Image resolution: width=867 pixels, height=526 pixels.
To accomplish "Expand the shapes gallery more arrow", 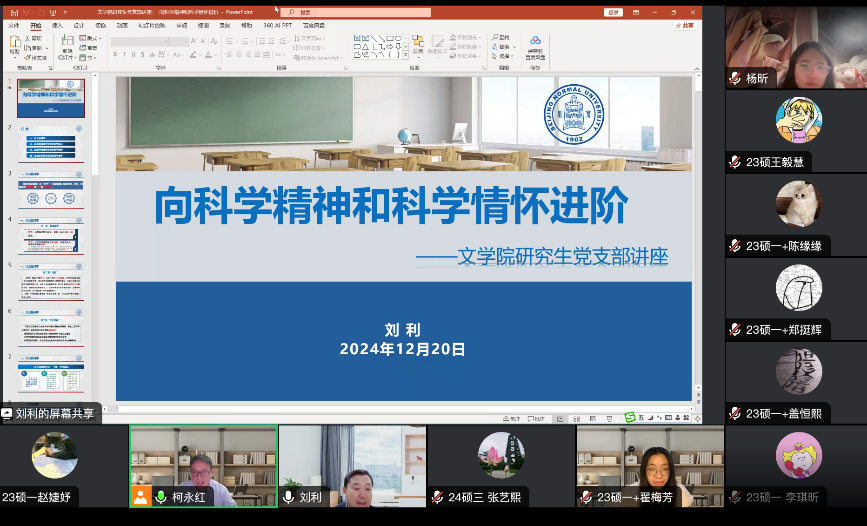I will 405,54.
